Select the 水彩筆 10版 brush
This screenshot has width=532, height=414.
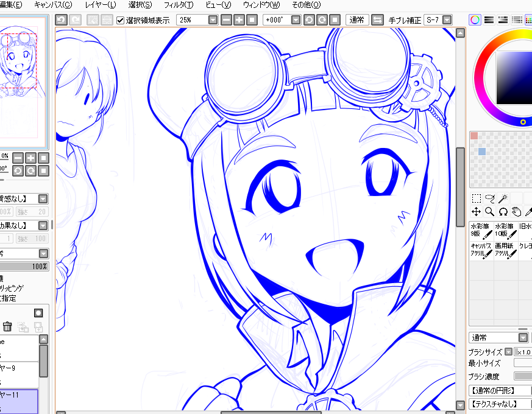tap(506, 231)
